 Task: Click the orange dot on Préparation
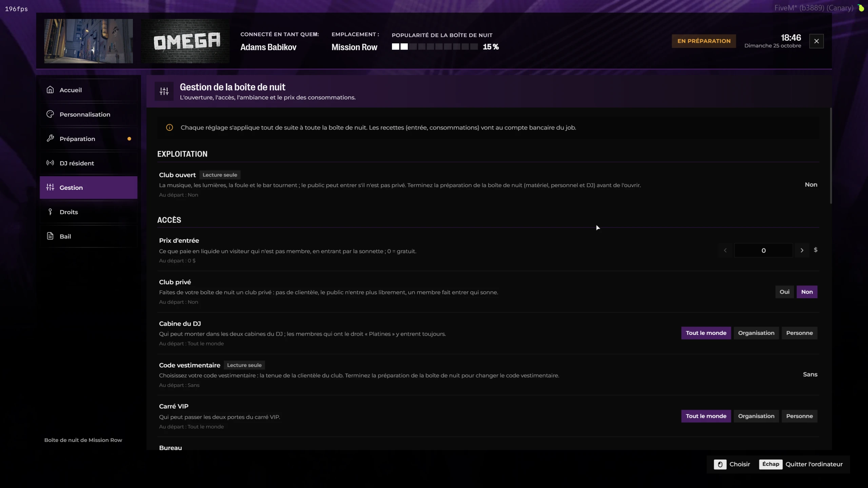click(129, 139)
